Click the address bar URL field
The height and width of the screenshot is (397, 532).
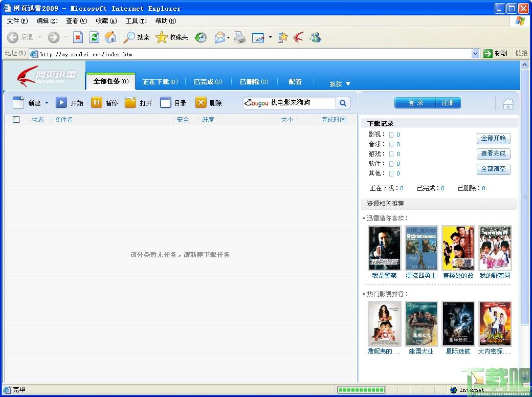(254, 54)
